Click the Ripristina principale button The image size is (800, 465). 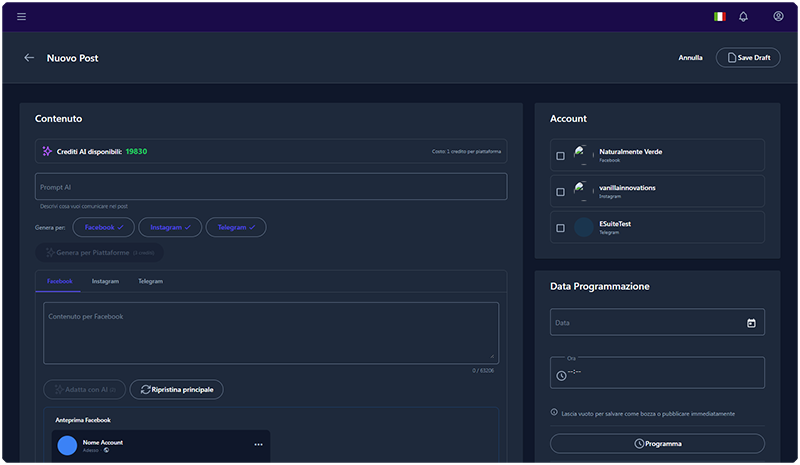(177, 389)
